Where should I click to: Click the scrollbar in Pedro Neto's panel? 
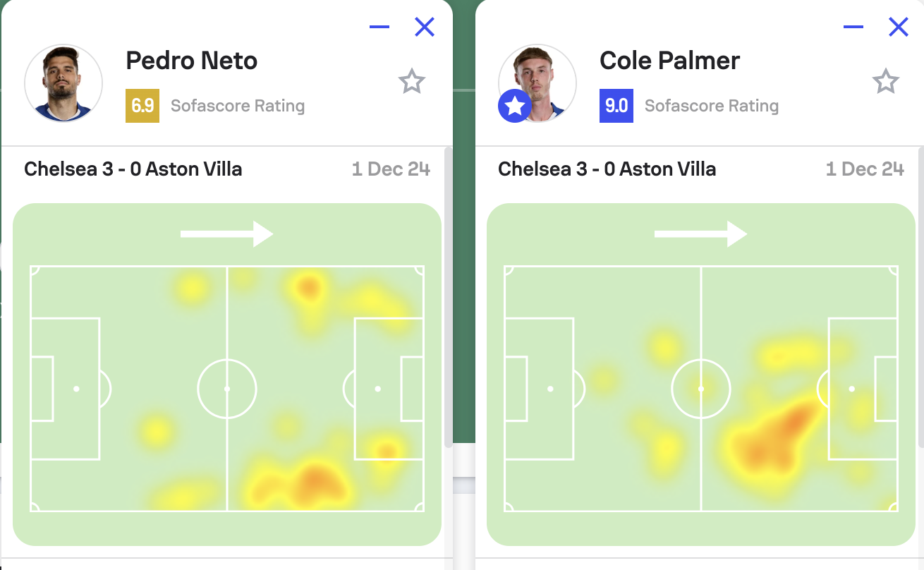click(449, 296)
